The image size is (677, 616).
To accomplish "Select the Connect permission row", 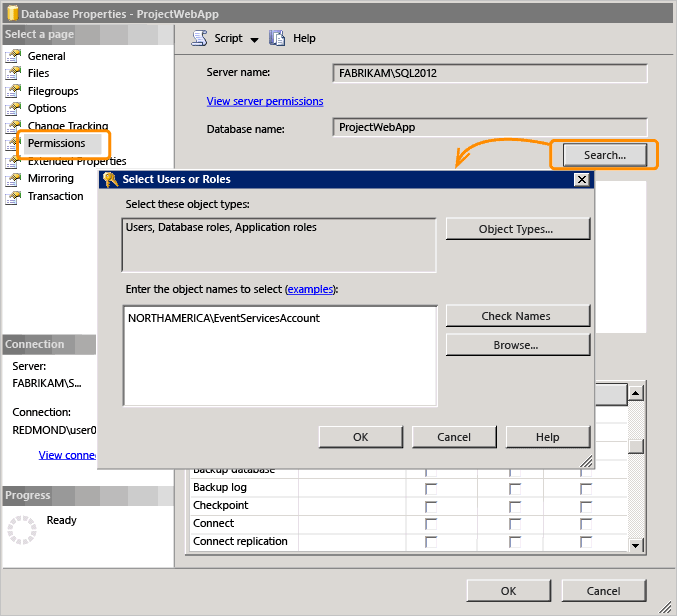I will pyautogui.click(x=408, y=524).
